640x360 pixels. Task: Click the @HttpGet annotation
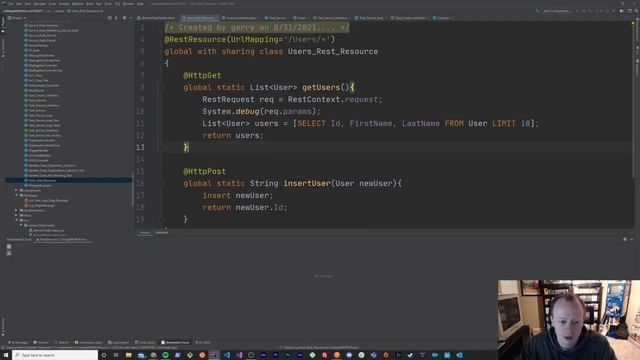coord(202,76)
